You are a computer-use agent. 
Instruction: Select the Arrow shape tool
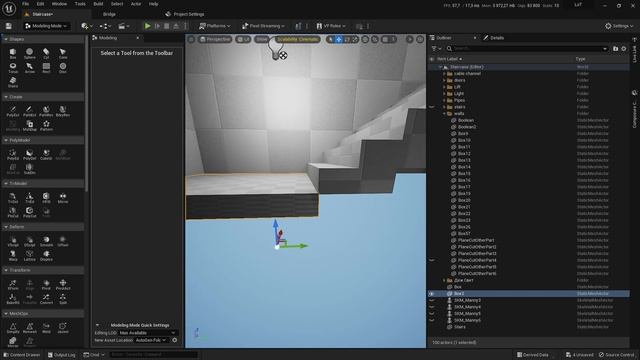29,68
